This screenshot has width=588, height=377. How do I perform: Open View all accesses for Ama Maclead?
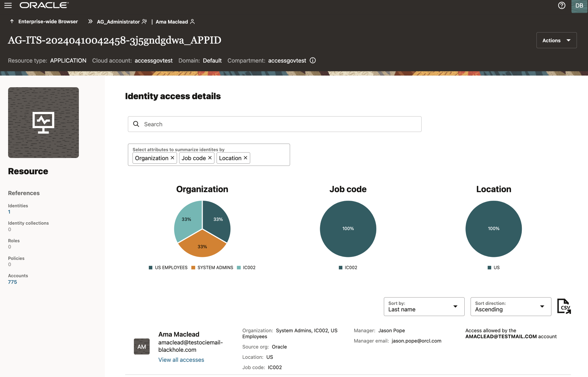(181, 359)
